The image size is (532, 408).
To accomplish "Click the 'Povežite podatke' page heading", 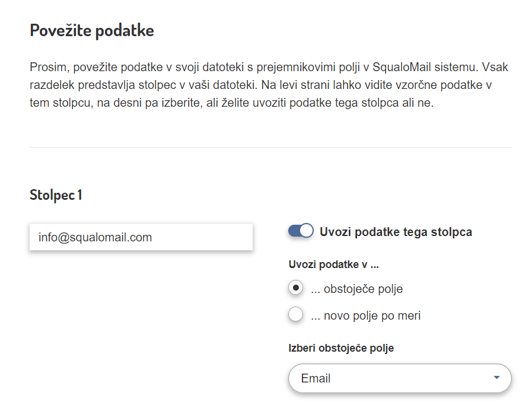I will 92,30.
